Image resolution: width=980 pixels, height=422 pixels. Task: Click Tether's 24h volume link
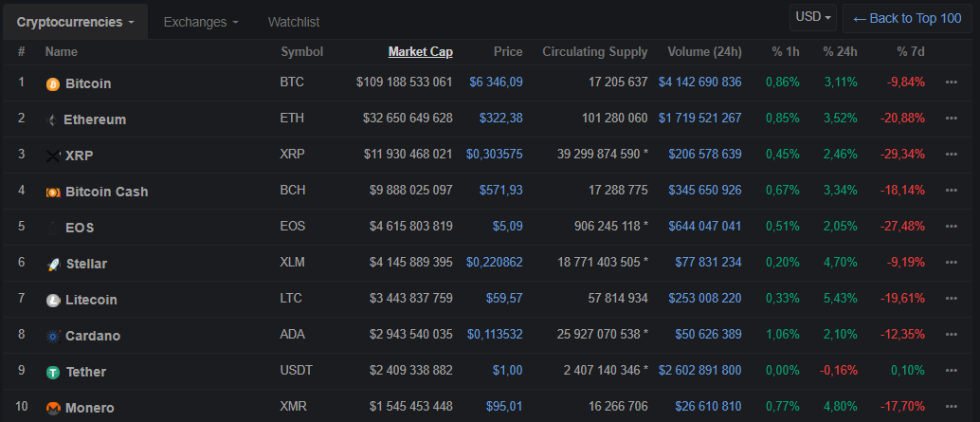(700, 371)
